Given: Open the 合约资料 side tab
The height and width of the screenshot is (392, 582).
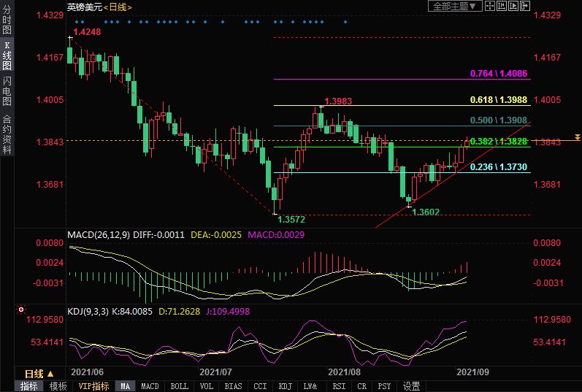Looking at the screenshot, I should click(7, 133).
